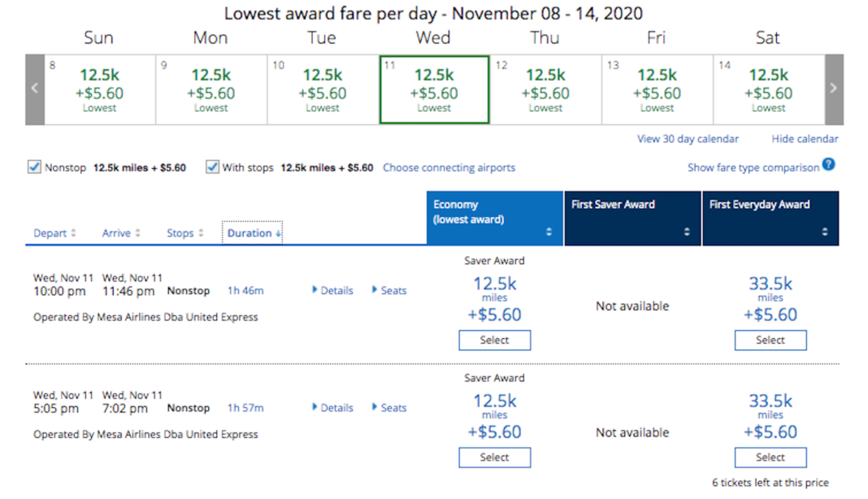Disable the With stops filter checkbox
Image resolution: width=868 pixels, height=499 pixels.
click(x=213, y=167)
